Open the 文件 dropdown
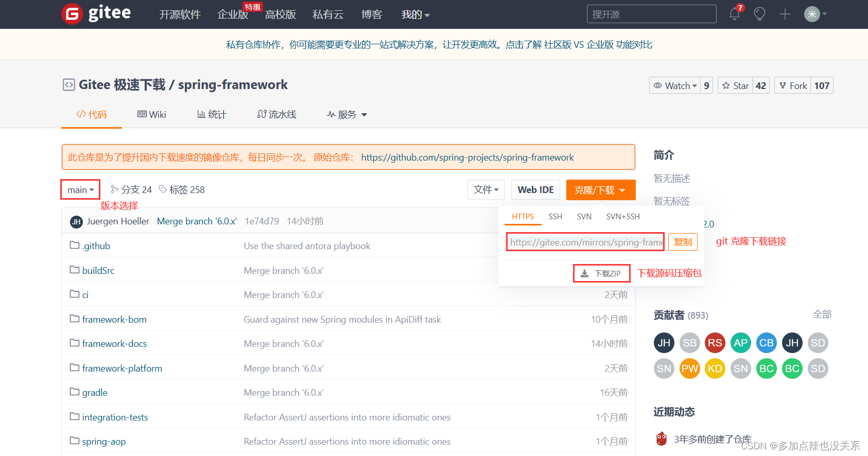The width and height of the screenshot is (868, 456). (x=486, y=190)
